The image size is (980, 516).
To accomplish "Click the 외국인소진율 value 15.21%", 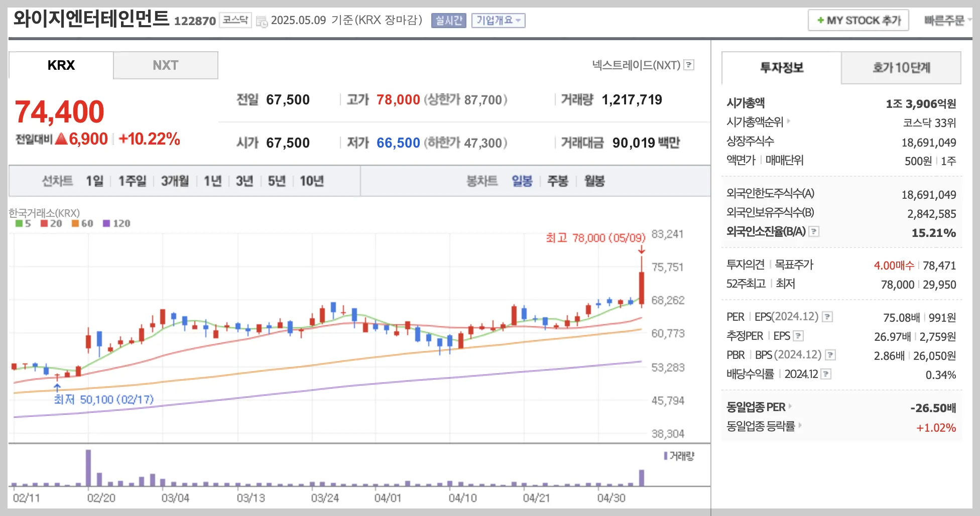I will (x=934, y=233).
